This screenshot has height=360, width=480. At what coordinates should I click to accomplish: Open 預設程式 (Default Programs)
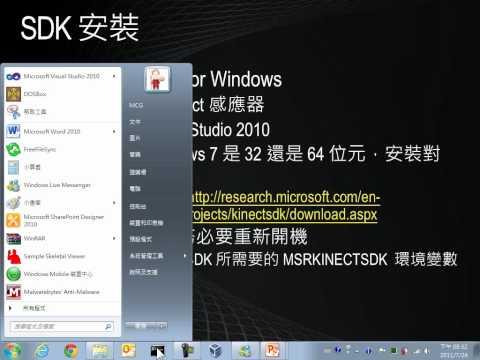(x=140, y=239)
